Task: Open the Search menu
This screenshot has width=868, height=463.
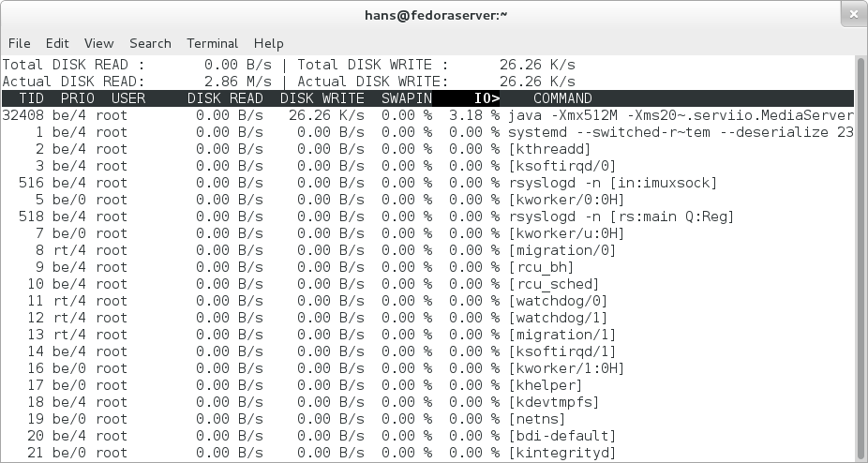Action: pos(150,43)
